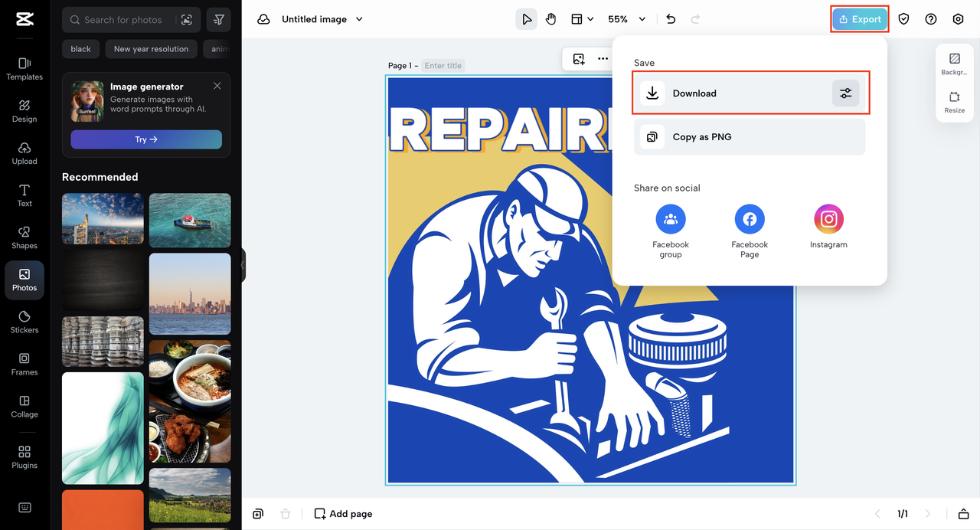The width and height of the screenshot is (980, 530).
Task: Expand the Untitled image title dropdown
Action: [x=360, y=19]
